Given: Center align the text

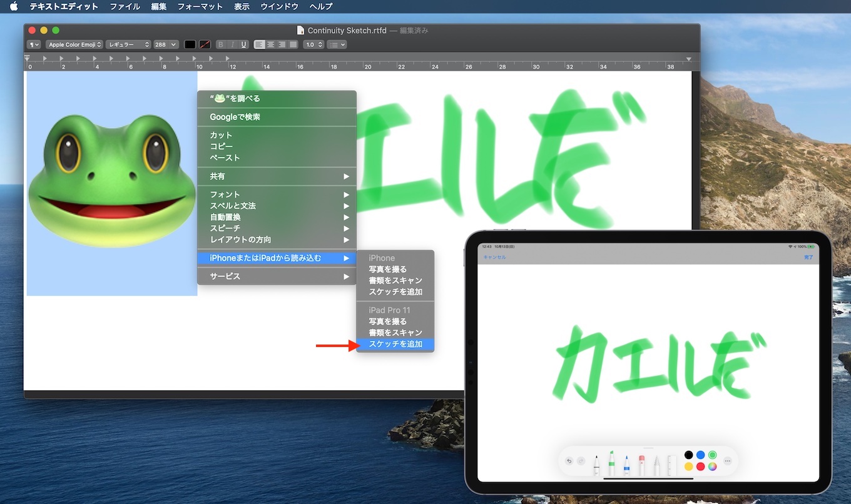Looking at the screenshot, I should [270, 44].
